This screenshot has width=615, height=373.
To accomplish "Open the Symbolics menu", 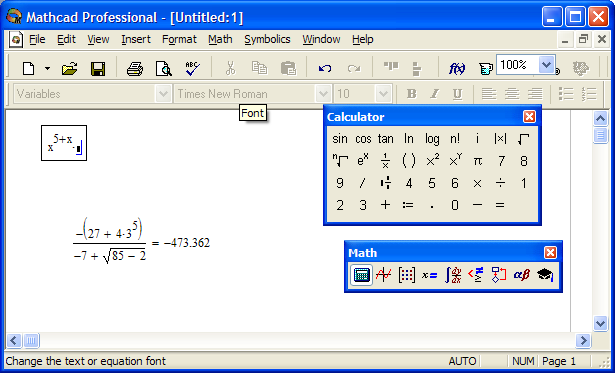I will coord(267,39).
